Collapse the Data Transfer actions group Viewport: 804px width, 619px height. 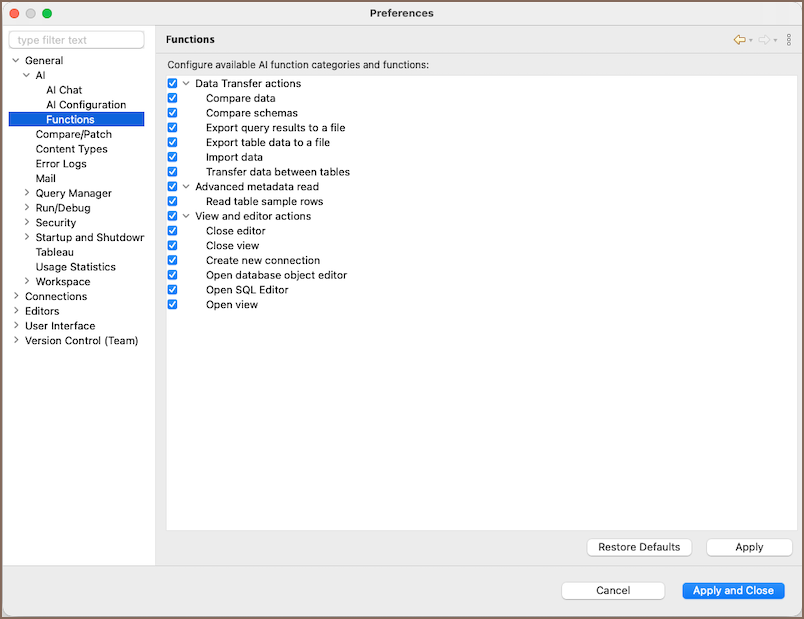coord(186,84)
